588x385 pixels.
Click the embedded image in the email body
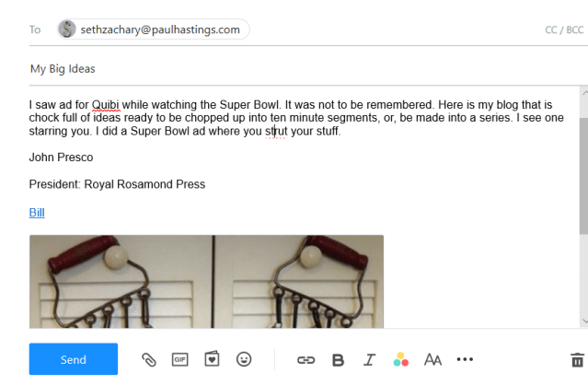click(206, 281)
